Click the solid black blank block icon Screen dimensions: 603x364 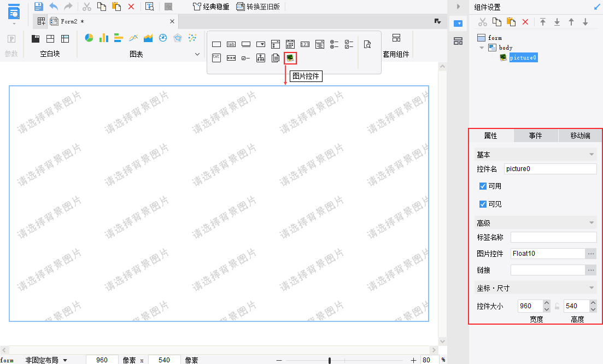point(36,38)
